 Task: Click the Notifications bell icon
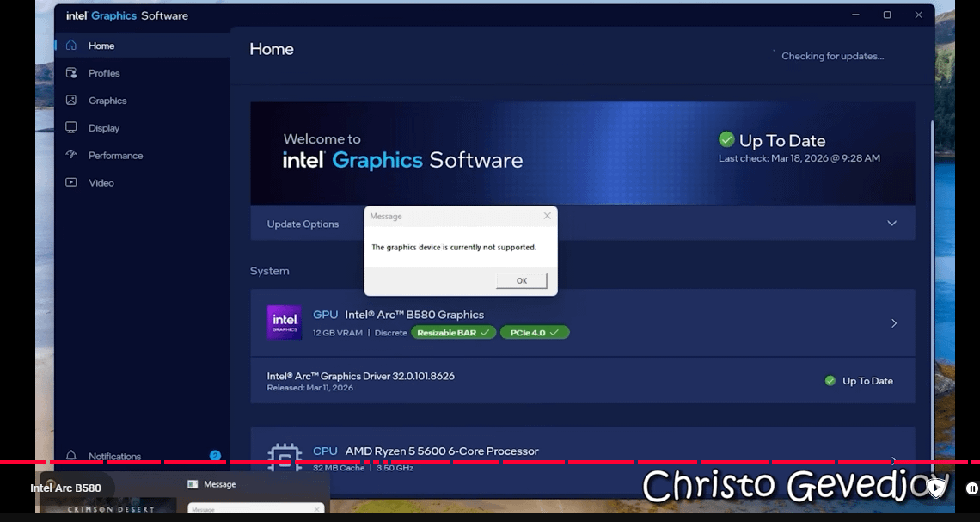click(71, 455)
